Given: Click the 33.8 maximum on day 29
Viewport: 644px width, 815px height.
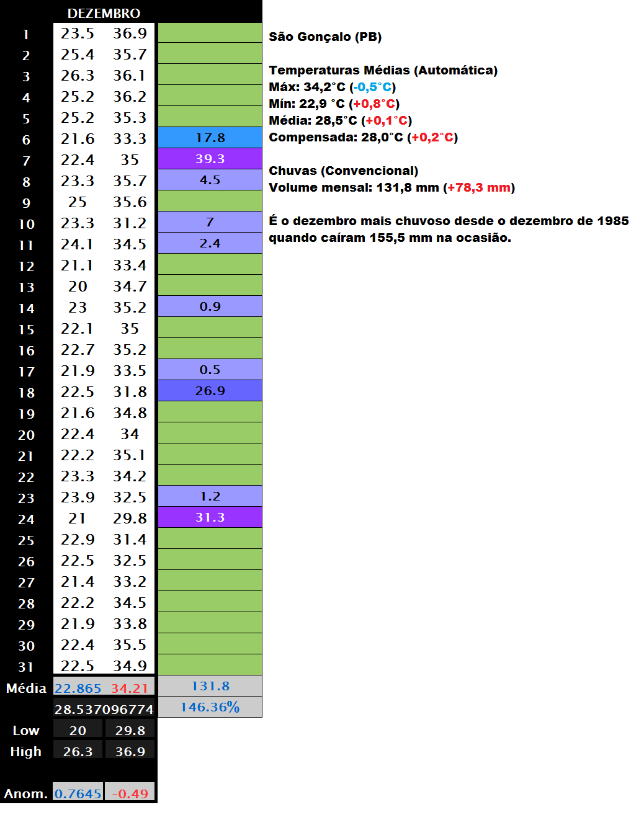Looking at the screenshot, I should click(x=130, y=623).
